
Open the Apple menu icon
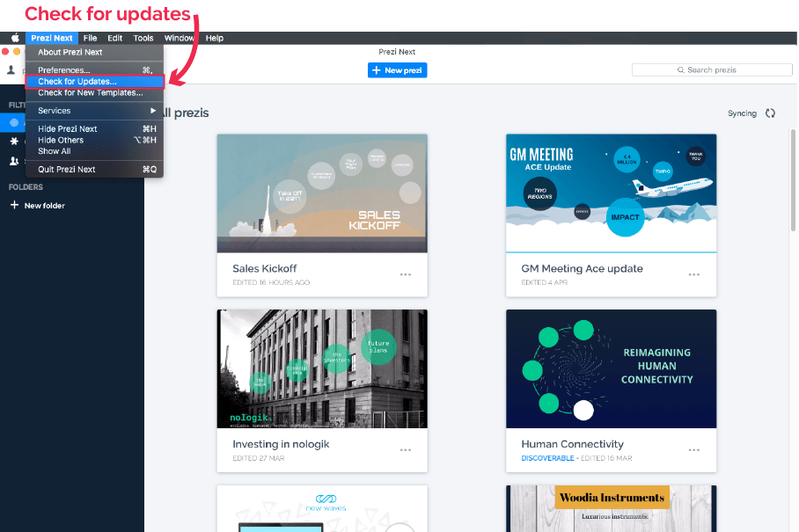(15, 38)
